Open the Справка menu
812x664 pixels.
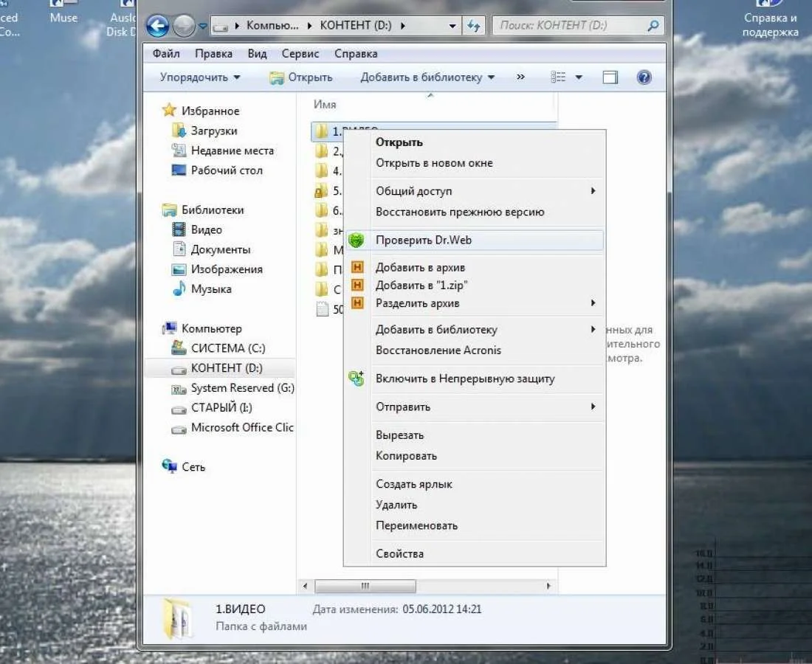tap(356, 54)
